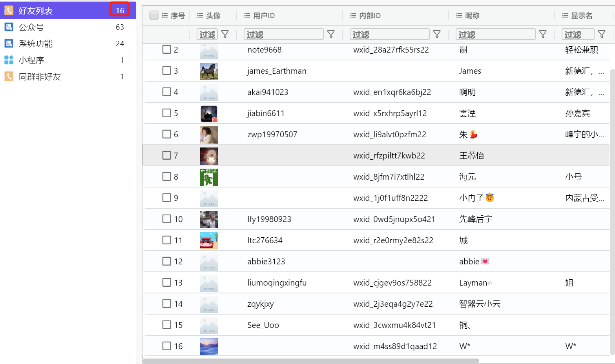
Task: Click the 好友列表 phone icon
Action: [9, 11]
